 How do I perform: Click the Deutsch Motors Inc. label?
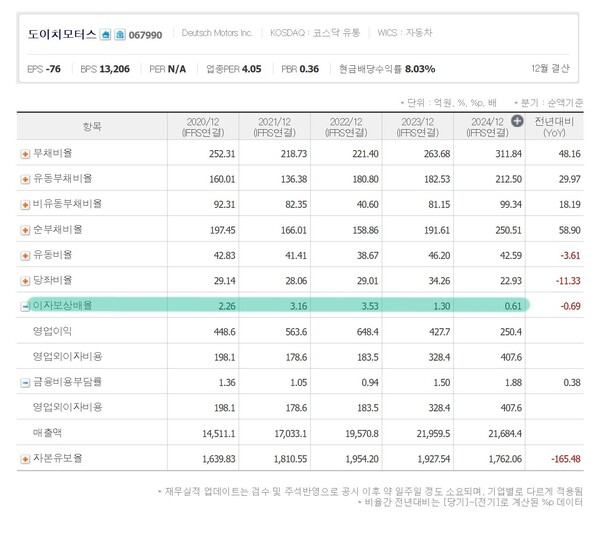click(217, 33)
